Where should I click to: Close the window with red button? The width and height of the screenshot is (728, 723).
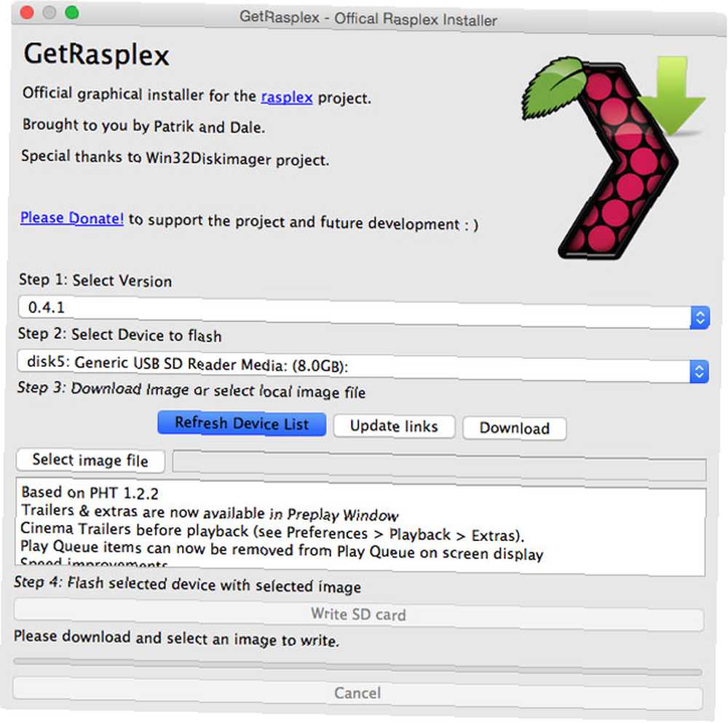pos(27,12)
